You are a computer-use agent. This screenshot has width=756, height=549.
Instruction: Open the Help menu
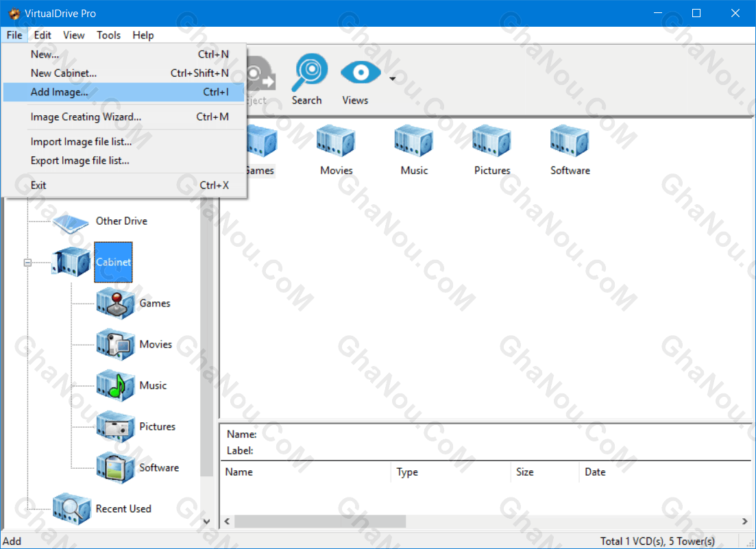coord(143,35)
